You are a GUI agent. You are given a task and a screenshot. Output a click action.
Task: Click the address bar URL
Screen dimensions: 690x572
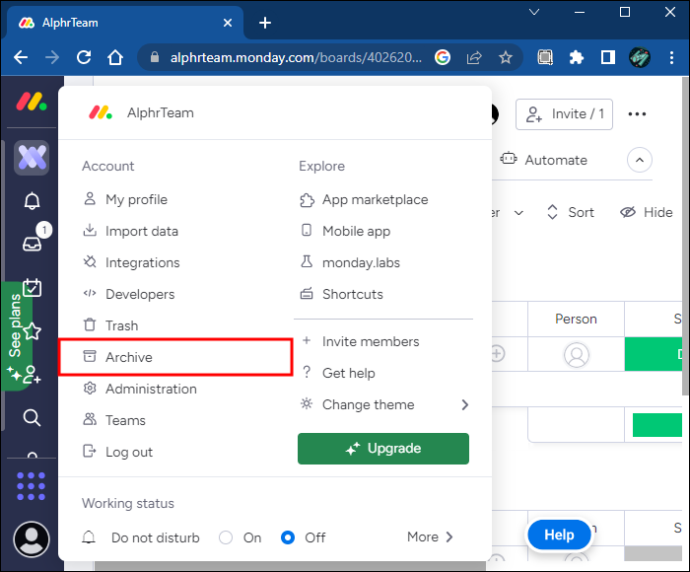point(296,57)
